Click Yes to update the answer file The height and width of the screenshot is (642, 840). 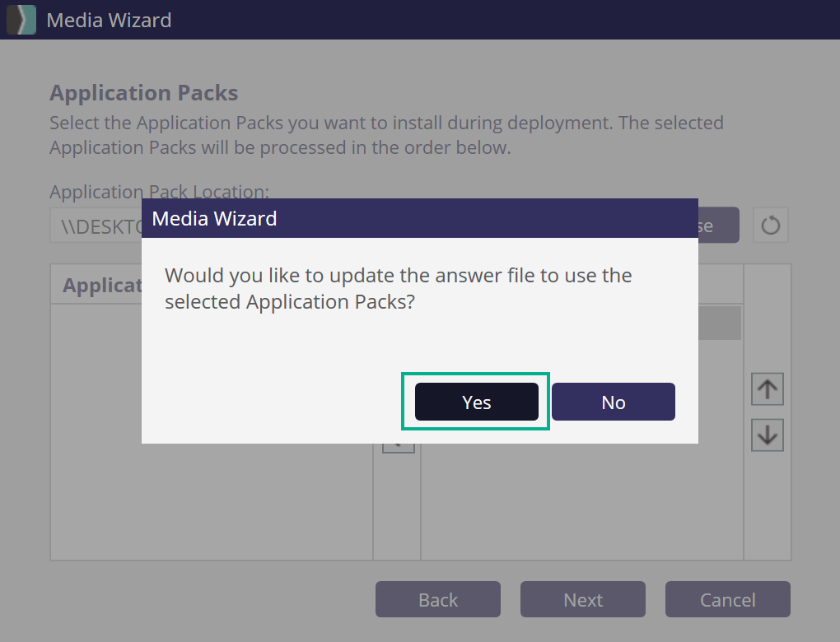pos(476,402)
